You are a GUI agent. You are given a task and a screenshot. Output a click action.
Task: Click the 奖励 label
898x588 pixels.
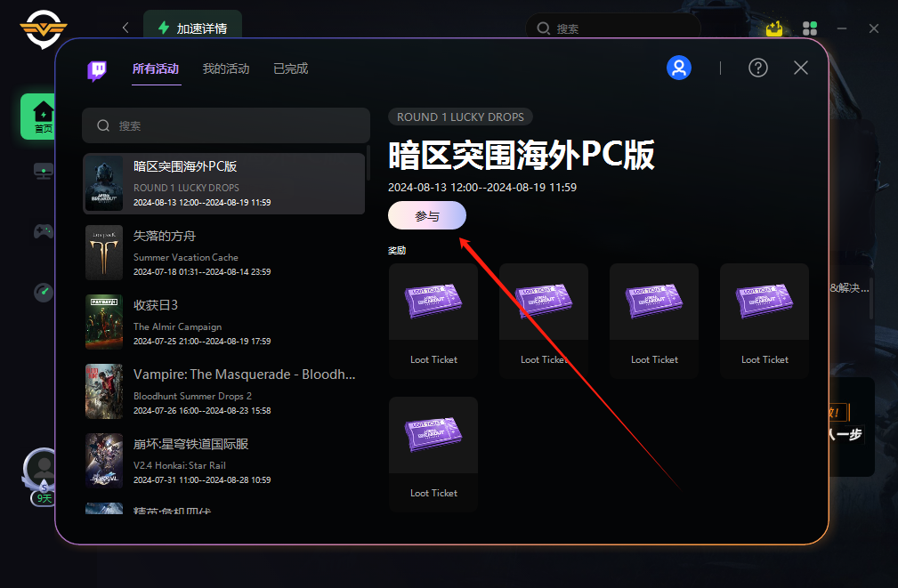pyautogui.click(x=397, y=250)
